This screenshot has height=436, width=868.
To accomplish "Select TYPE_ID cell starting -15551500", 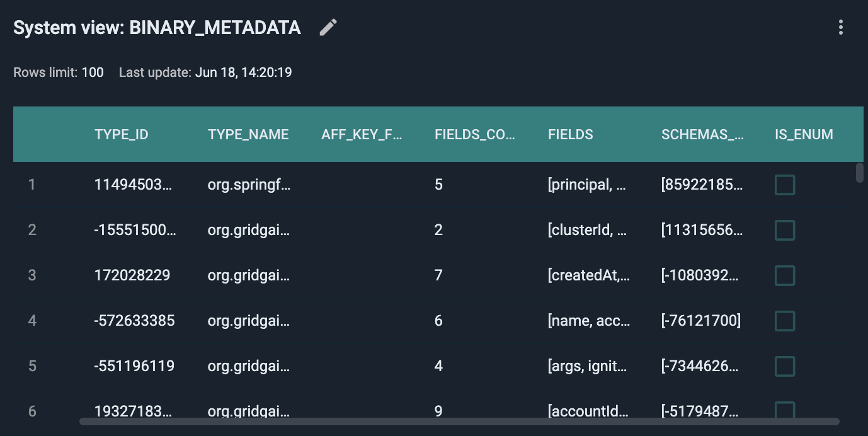I will coord(135,230).
